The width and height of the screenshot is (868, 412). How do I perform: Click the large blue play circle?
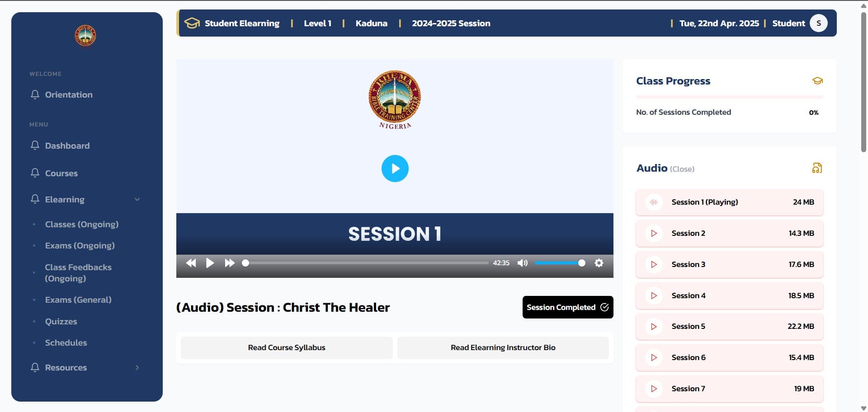(395, 169)
